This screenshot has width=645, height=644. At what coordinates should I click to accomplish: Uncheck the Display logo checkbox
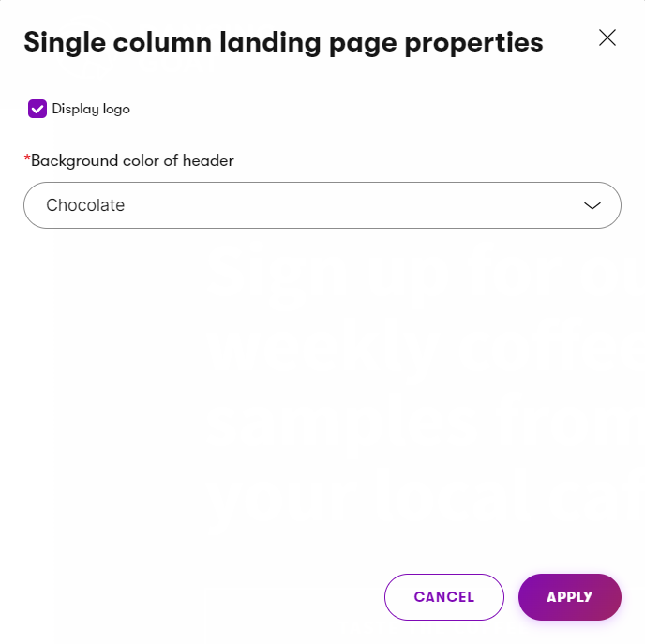(x=37, y=109)
